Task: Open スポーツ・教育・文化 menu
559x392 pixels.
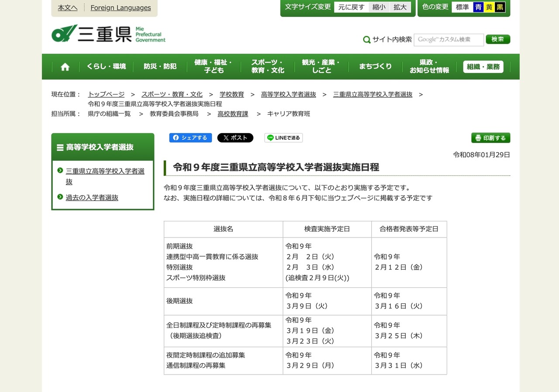Action: tap(268, 66)
